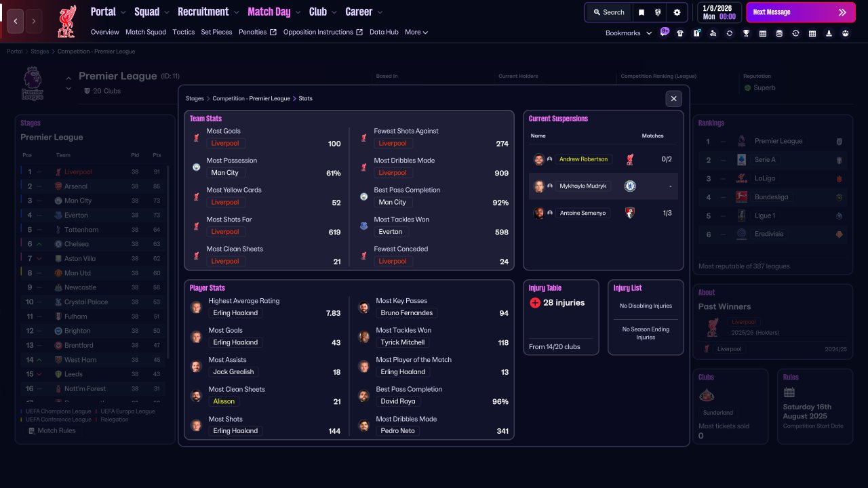868x488 pixels.
Task: Open settings with the gear icon
Action: [x=677, y=12]
